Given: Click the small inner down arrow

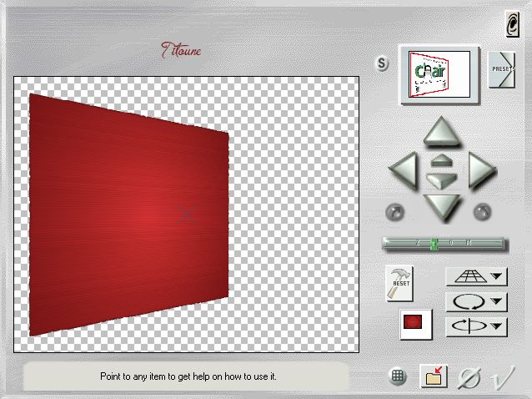Looking at the screenshot, I should pos(441,180).
